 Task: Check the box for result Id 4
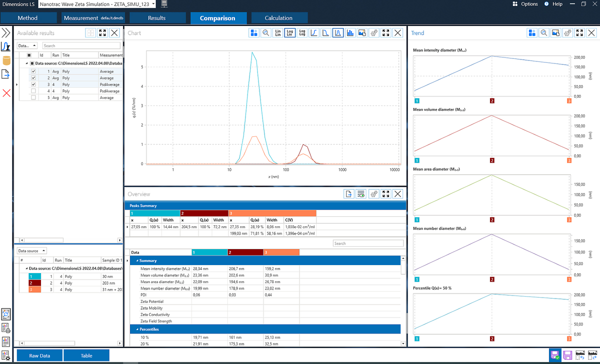(x=33, y=91)
